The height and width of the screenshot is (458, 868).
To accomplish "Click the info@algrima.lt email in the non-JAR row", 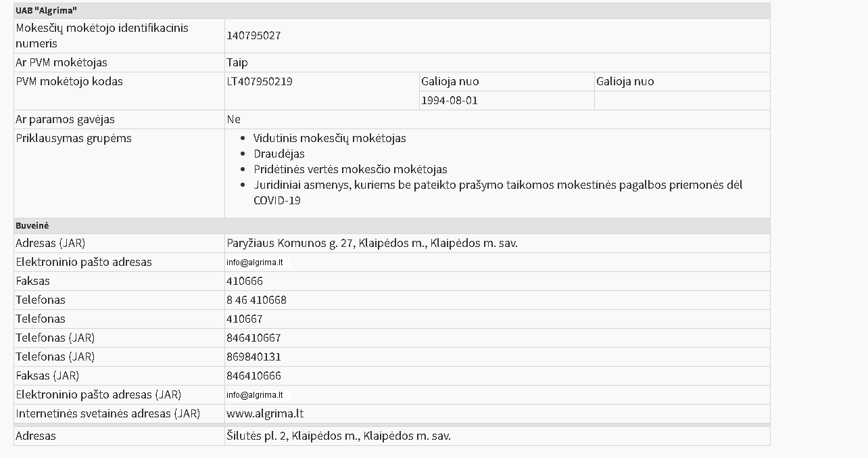I will (x=255, y=262).
